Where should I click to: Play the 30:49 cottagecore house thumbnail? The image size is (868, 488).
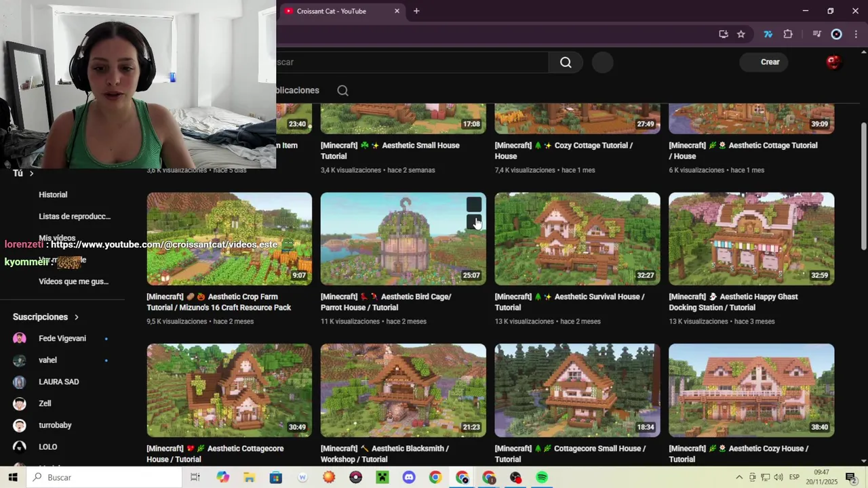click(229, 390)
